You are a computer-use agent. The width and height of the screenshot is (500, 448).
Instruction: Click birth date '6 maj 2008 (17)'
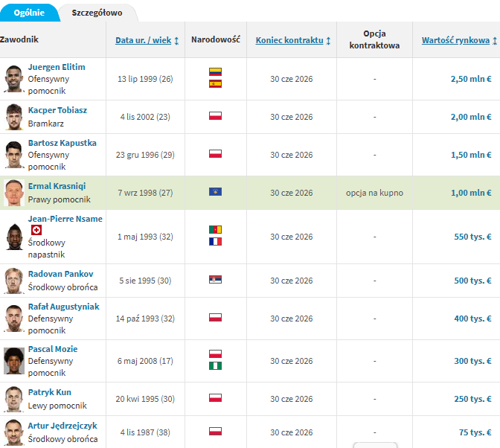[x=145, y=361]
